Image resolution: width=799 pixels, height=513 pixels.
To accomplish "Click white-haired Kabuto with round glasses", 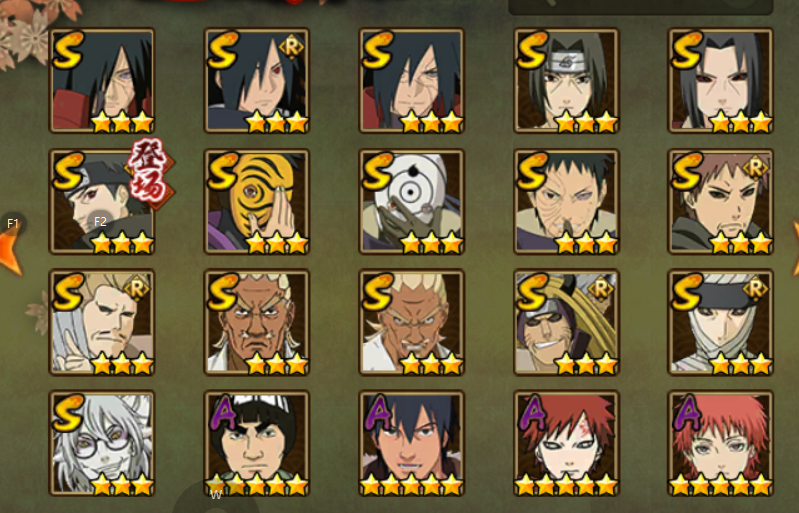I will tap(102, 443).
